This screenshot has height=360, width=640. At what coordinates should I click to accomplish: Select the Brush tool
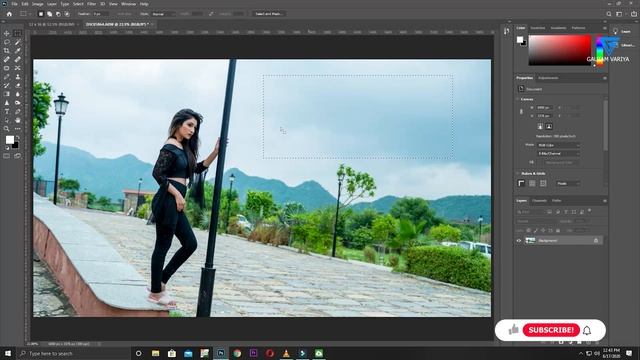[x=7, y=77]
